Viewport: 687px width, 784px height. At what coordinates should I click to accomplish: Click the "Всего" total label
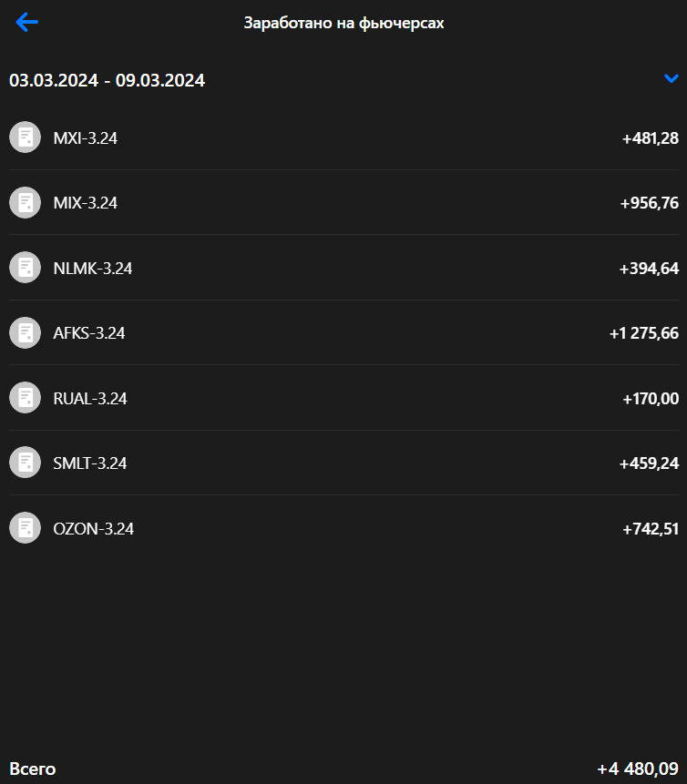click(x=33, y=769)
